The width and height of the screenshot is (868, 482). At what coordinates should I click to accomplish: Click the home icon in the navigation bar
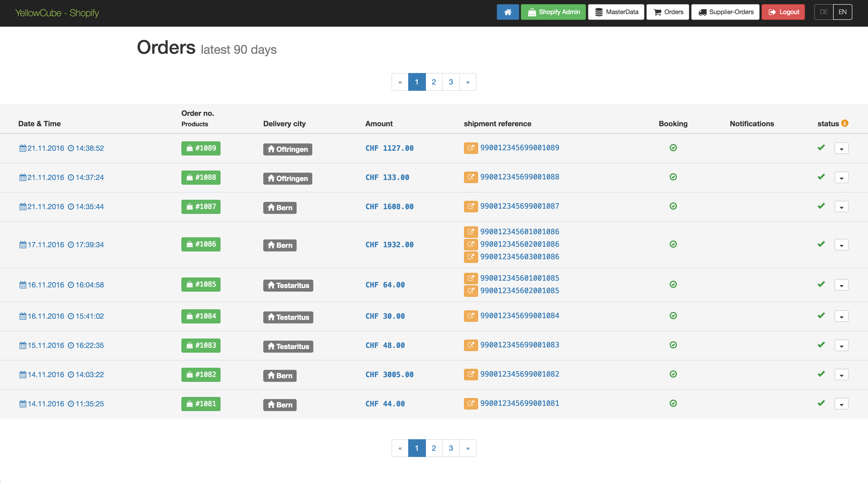click(508, 12)
